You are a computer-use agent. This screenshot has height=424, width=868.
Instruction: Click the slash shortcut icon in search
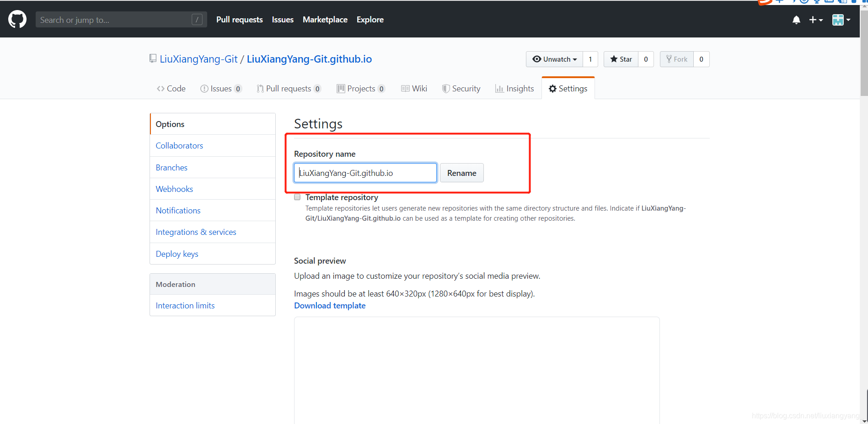197,20
